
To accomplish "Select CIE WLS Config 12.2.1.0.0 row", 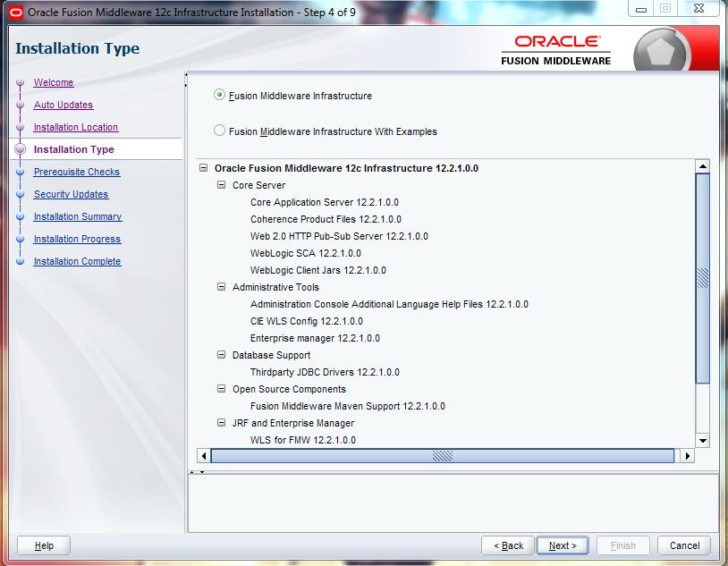I will click(307, 321).
